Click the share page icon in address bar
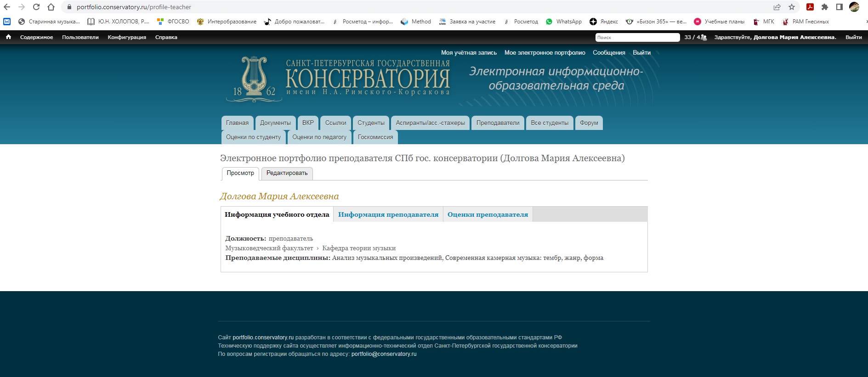The width and height of the screenshot is (868, 377). (x=777, y=7)
